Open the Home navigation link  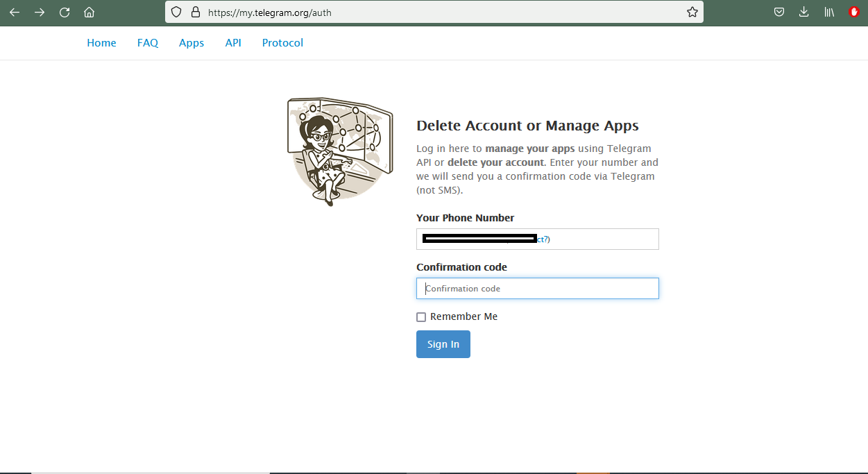(x=101, y=43)
